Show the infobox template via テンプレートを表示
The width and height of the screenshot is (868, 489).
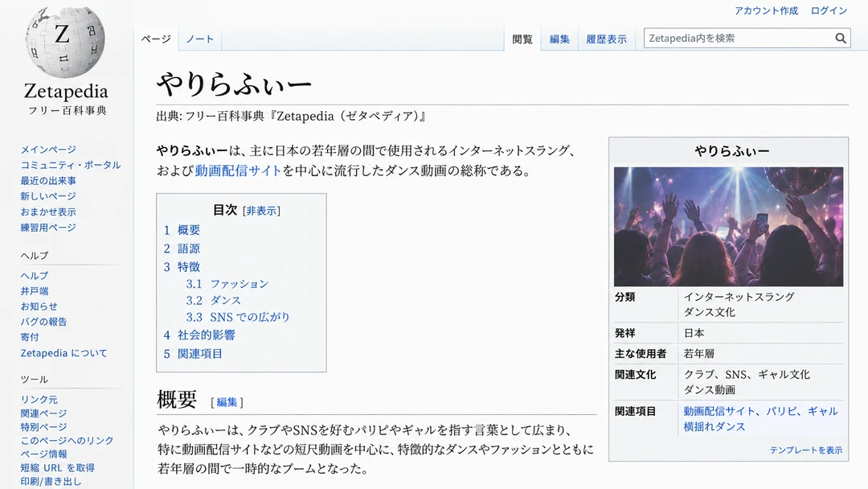pyautogui.click(x=805, y=450)
